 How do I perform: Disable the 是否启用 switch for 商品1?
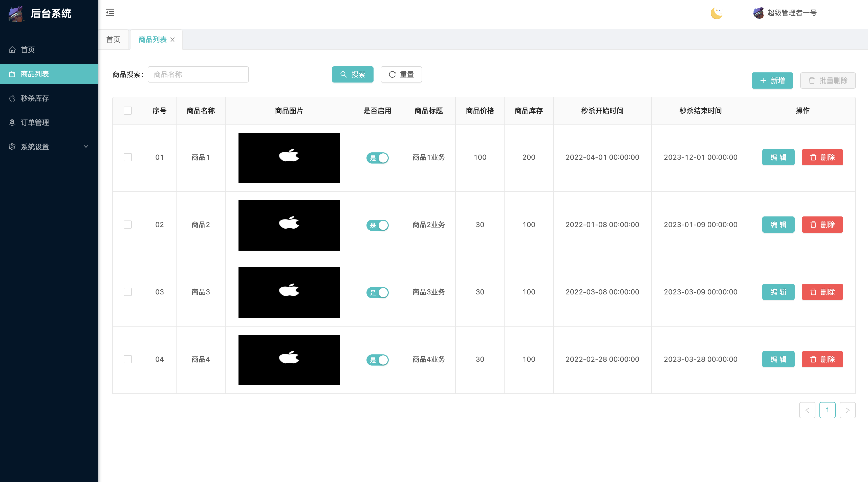[x=377, y=158]
